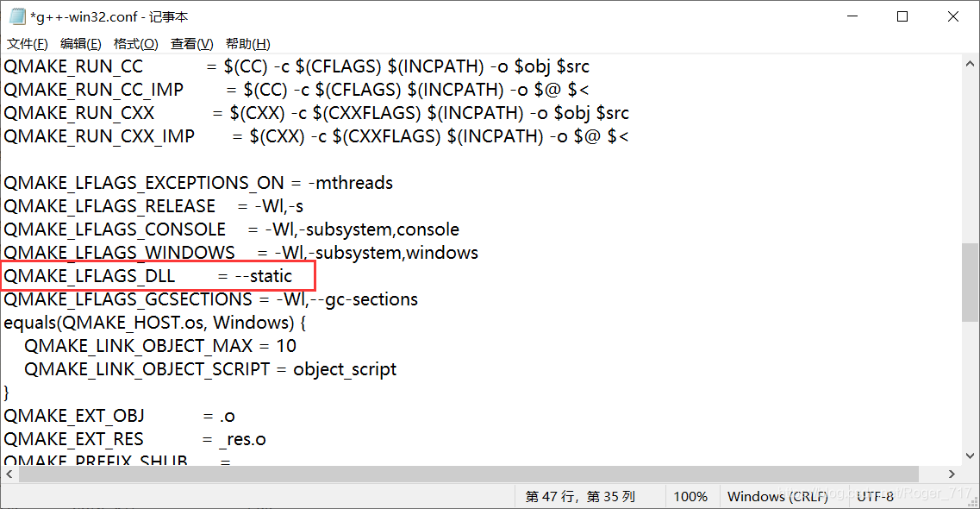The image size is (980, 509).
Task: Open the Notepad application icon menu
Action: tap(16, 15)
